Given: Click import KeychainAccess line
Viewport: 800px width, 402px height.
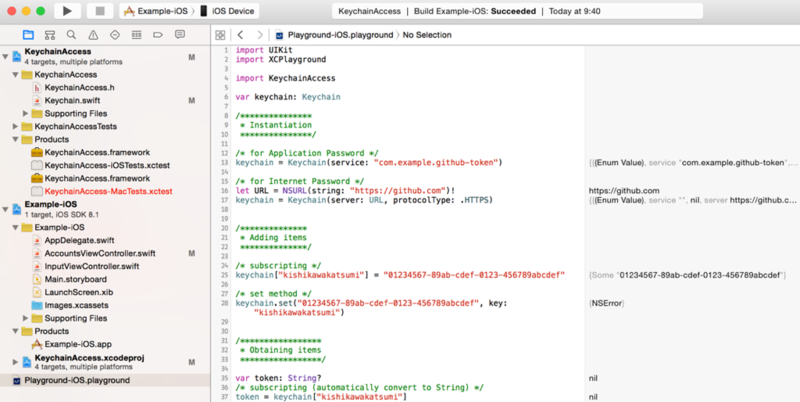Looking at the screenshot, I should 285,78.
